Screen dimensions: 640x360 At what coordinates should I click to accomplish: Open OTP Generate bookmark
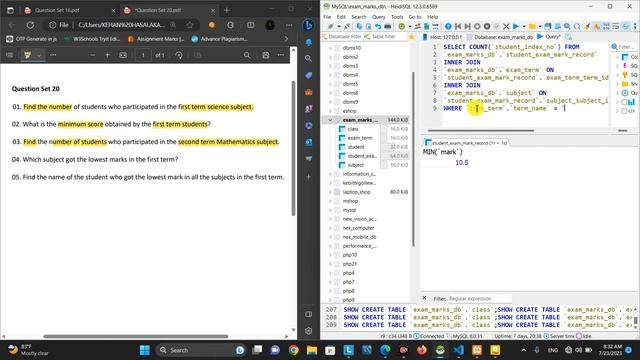click(x=31, y=39)
